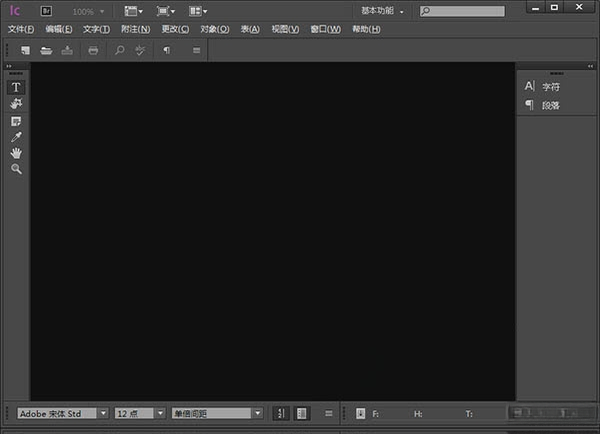Open the 编辑(E) menu

pos(59,29)
